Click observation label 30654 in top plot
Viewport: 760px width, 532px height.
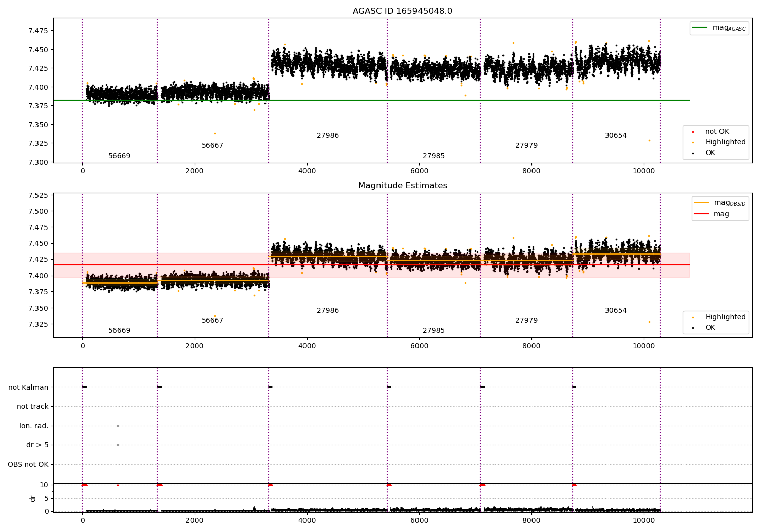coord(616,136)
